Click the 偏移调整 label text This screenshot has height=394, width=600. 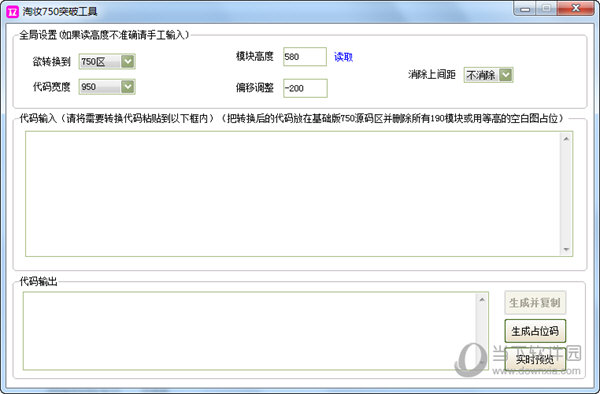click(254, 88)
